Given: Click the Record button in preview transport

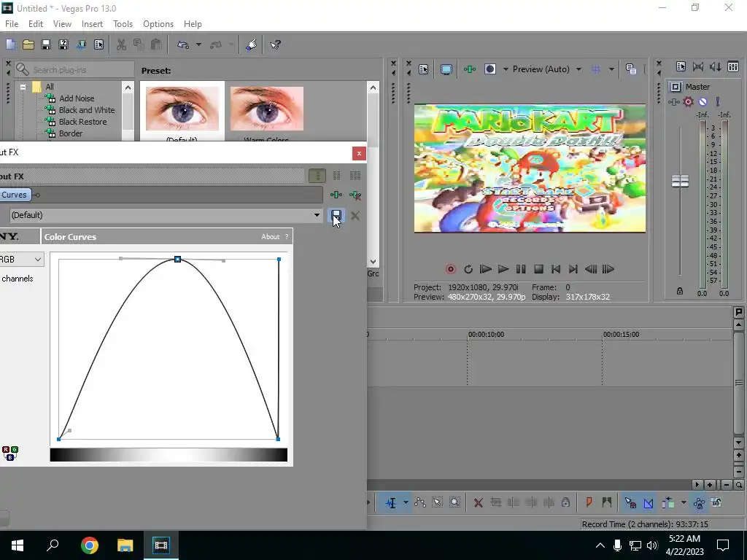Looking at the screenshot, I should 450,270.
